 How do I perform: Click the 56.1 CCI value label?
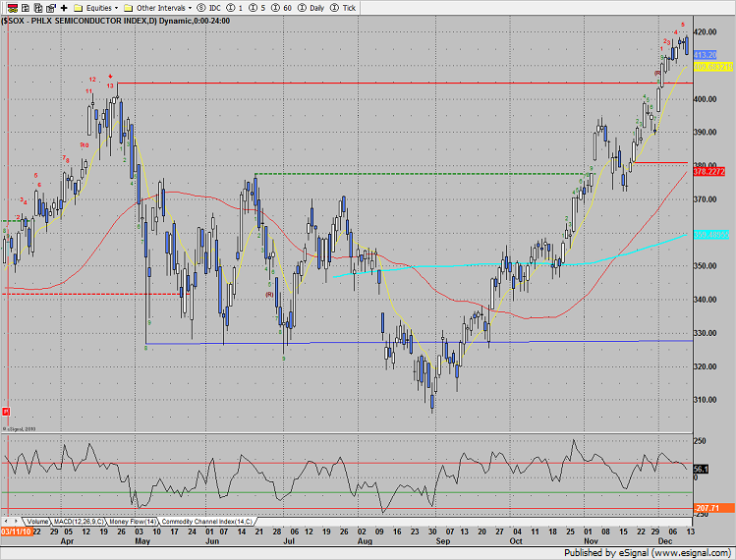point(701,469)
